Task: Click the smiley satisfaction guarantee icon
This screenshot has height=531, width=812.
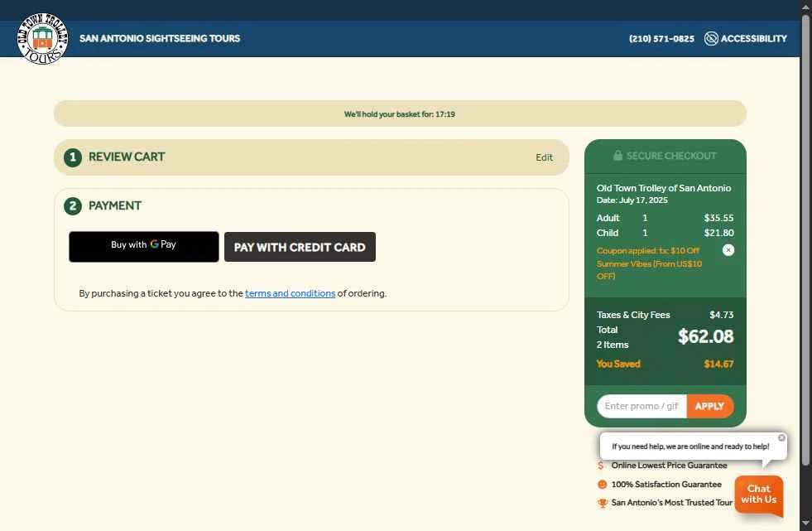Action: click(602, 485)
